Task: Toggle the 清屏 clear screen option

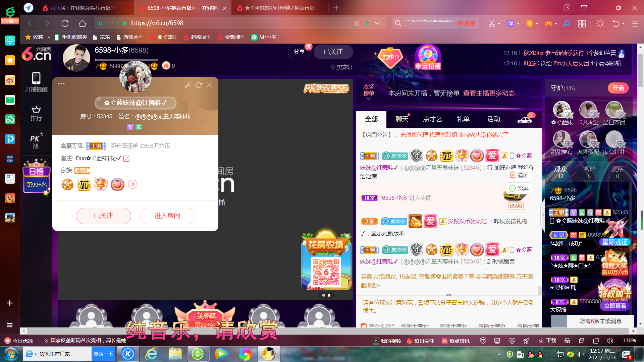Action: pos(519,175)
